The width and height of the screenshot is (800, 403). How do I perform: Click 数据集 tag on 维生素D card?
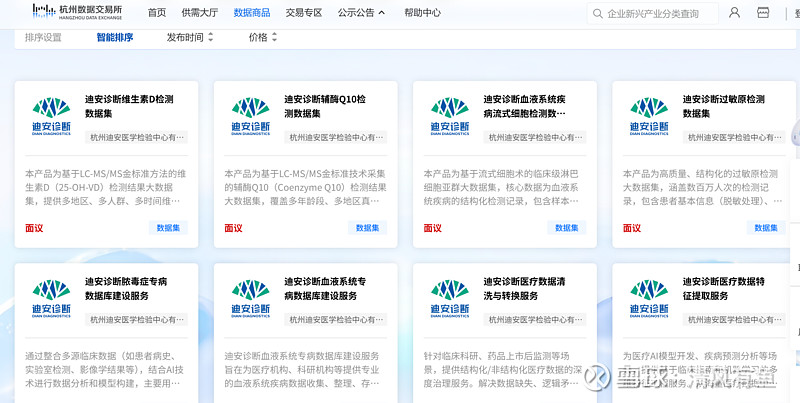168,228
